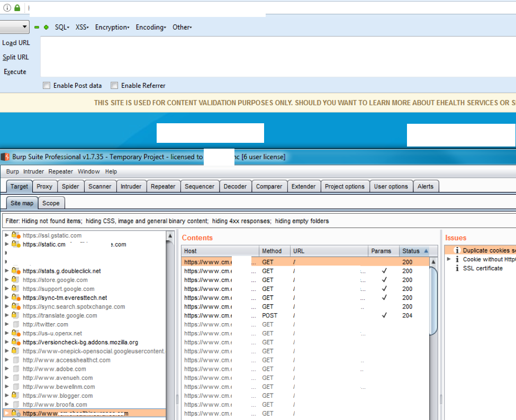Switch to the Extender tab

coord(303,187)
